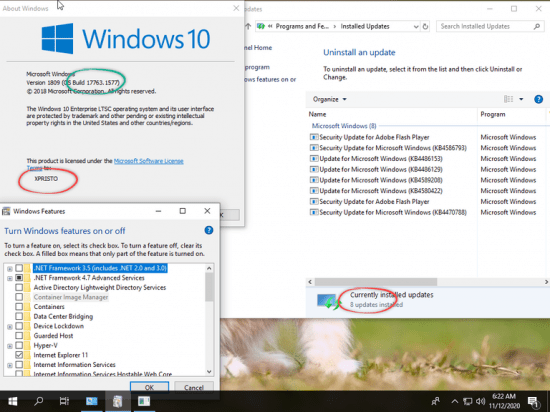The image size is (550, 412).
Task: Open taskbar search magnifier
Action: [39, 401]
